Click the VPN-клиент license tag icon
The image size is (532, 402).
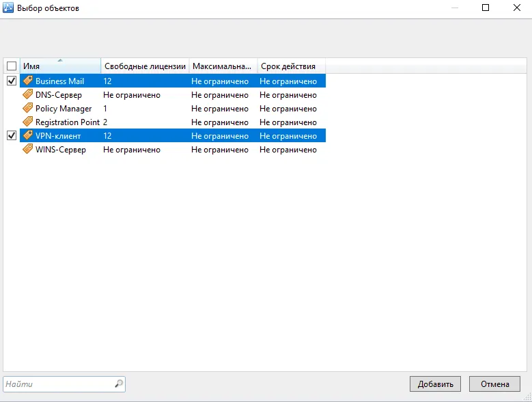tap(28, 135)
